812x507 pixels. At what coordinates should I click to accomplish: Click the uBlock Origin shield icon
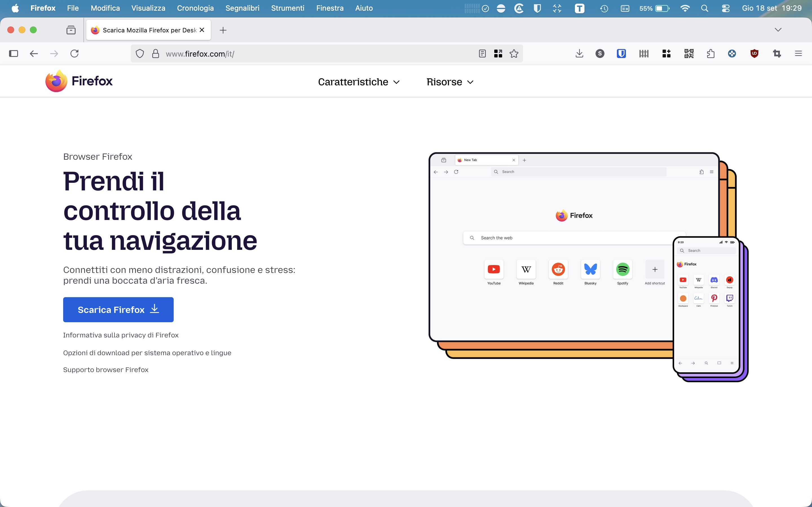pos(754,54)
